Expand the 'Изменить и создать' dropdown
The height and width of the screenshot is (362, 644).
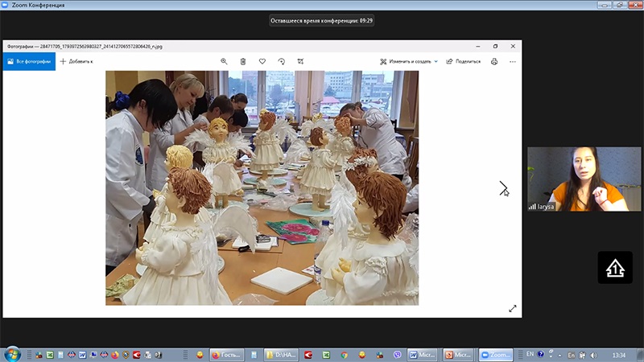[x=409, y=61]
